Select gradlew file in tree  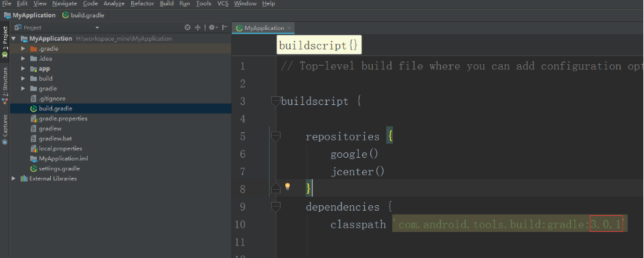(x=50, y=128)
